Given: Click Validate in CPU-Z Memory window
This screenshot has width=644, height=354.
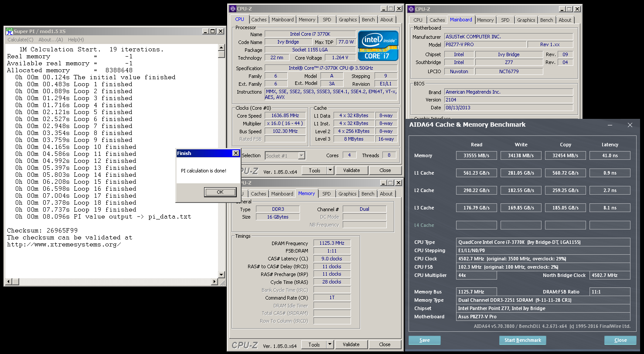Looking at the screenshot, I should (x=351, y=344).
